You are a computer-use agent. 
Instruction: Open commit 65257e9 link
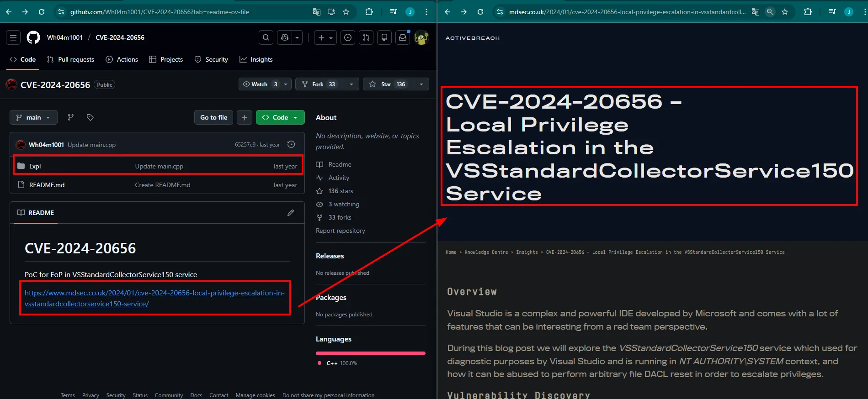click(245, 145)
